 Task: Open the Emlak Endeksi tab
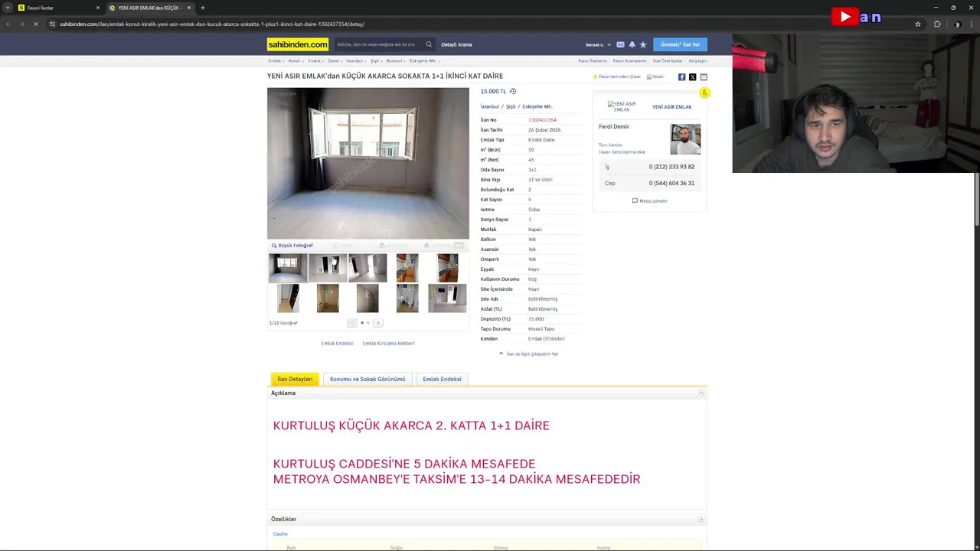(x=442, y=379)
